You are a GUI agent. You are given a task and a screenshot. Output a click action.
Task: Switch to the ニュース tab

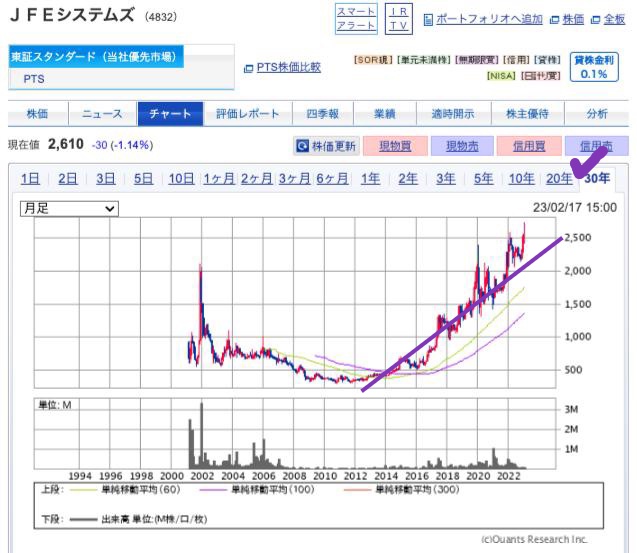pos(102,114)
